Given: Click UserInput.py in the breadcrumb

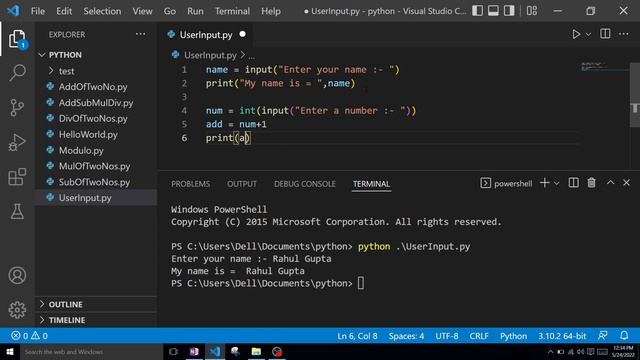Looking at the screenshot, I should click(x=210, y=55).
